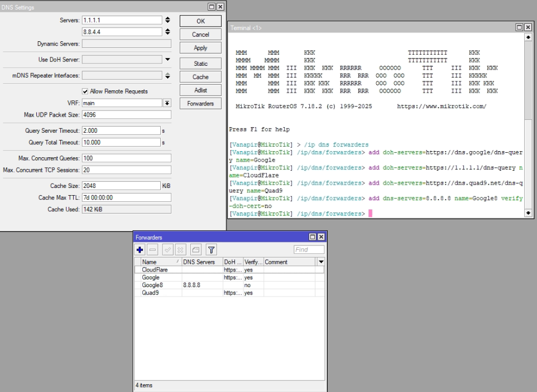This screenshot has height=392, width=537.
Task: Click the Terminal scrollbar down arrow
Action: [529, 212]
